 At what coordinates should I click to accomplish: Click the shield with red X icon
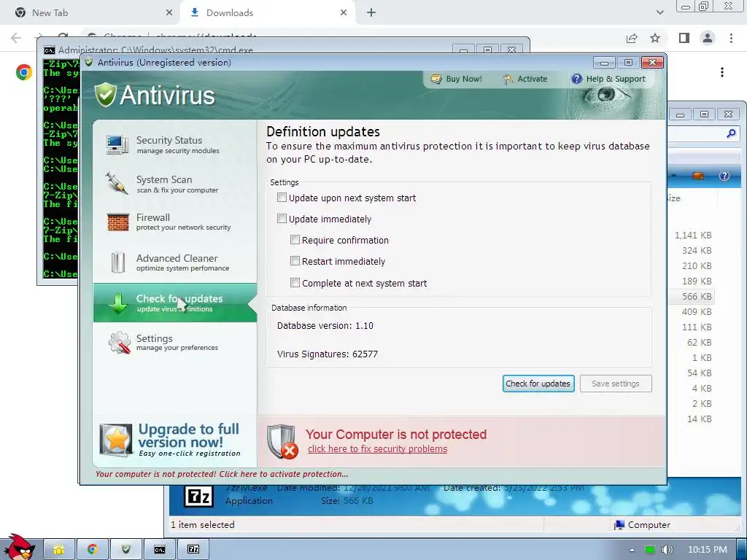point(282,441)
